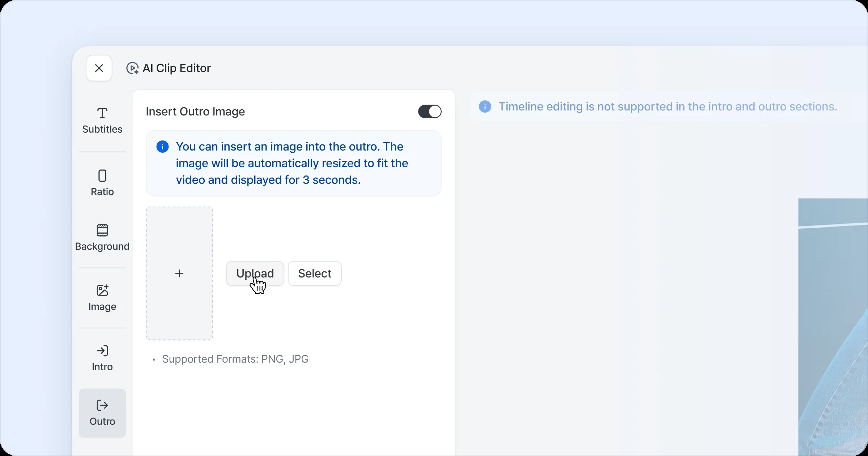
Task: Click the 'Timeline editing is not supported' notice
Action: click(668, 106)
